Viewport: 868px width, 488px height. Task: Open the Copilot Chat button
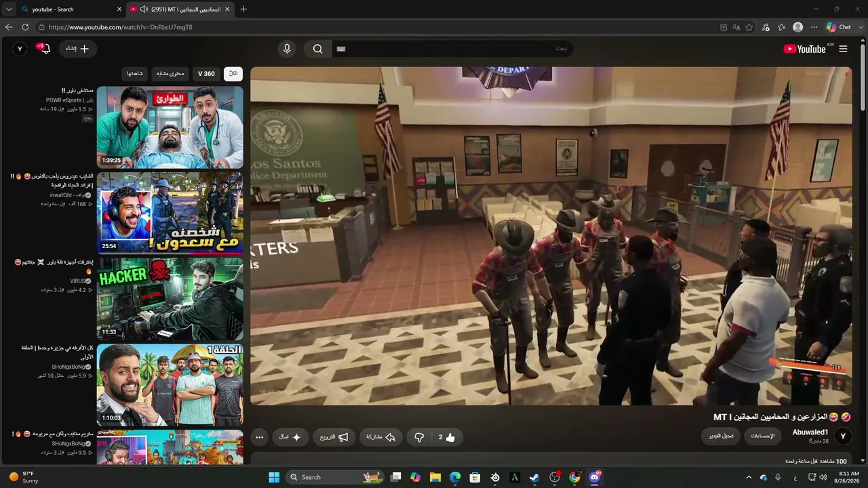click(839, 27)
